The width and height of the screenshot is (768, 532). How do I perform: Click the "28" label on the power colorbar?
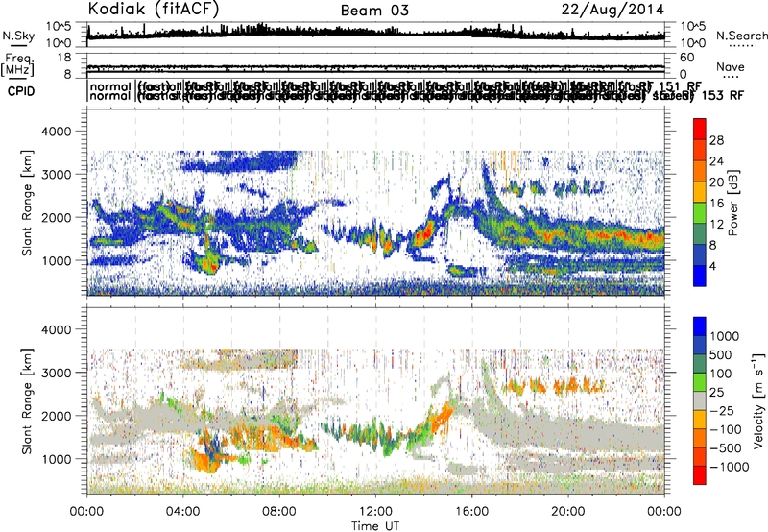[x=716, y=140]
